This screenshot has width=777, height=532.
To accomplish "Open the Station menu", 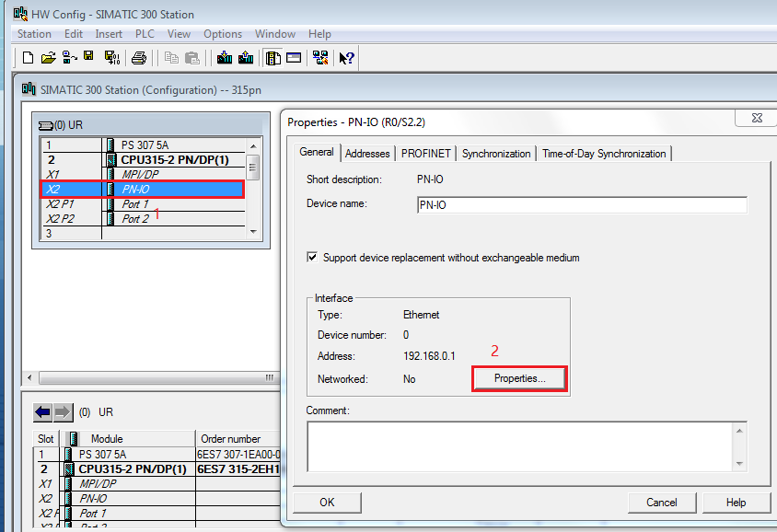I will (x=34, y=34).
